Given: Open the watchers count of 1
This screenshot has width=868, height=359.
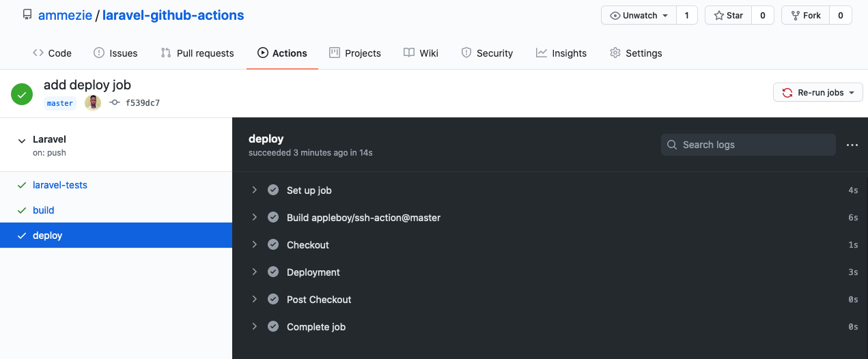Looking at the screenshot, I should pyautogui.click(x=686, y=15).
